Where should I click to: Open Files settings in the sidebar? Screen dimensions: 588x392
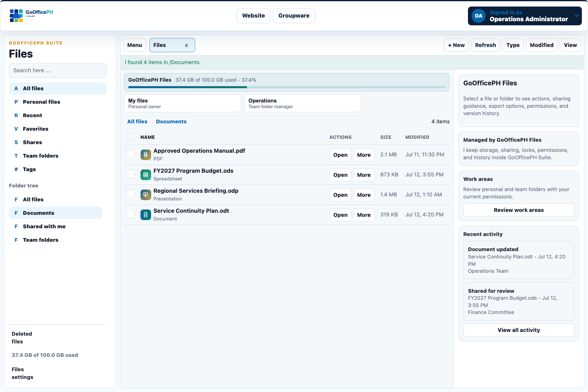click(x=22, y=373)
